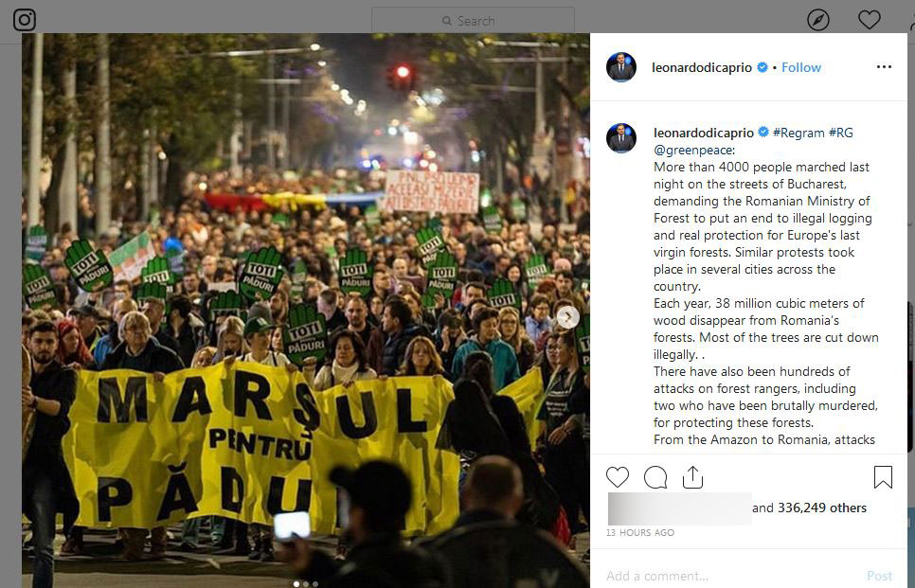Open activity feed heart icon in header

click(869, 20)
